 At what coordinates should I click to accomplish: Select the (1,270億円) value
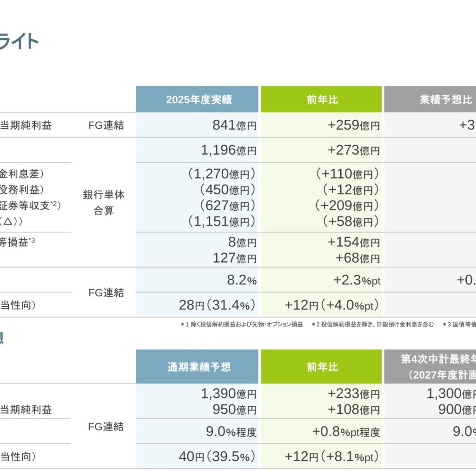[221, 174]
